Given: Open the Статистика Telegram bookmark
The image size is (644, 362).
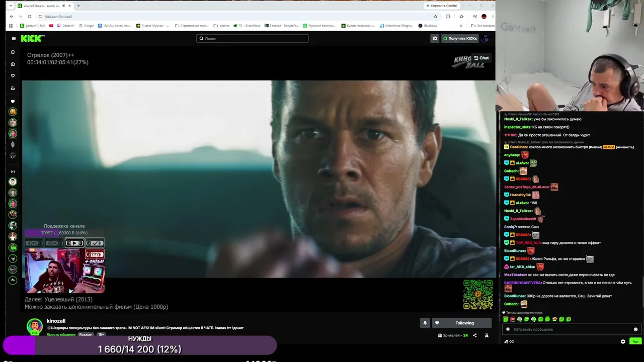Looking at the screenshot, I should 396,26.
